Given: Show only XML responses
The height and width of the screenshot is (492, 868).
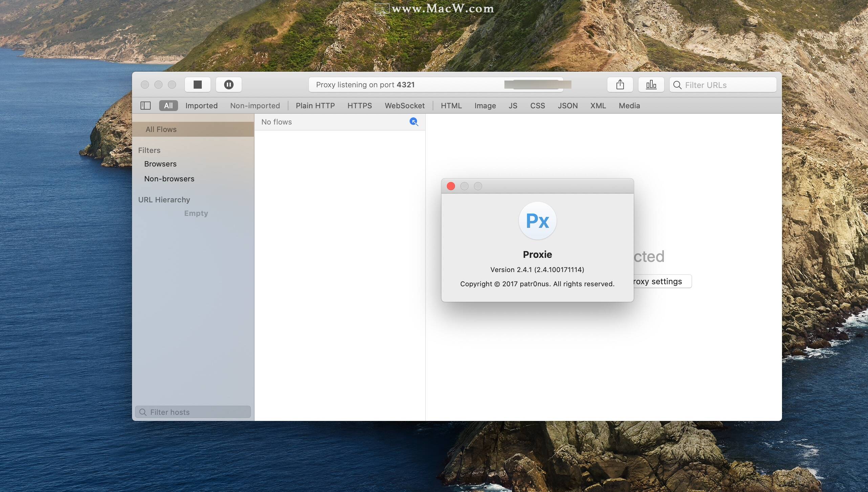Looking at the screenshot, I should [598, 106].
